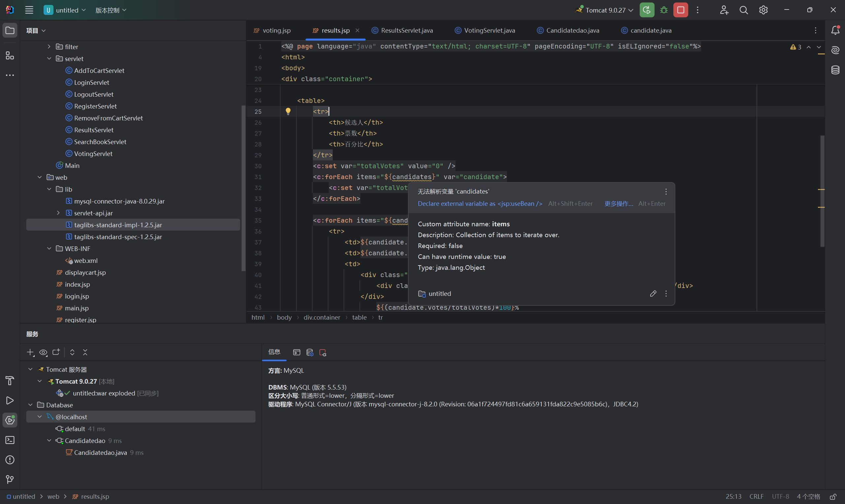The image size is (845, 504).
Task: Click the rerun Tomcat green button
Action: tap(647, 10)
